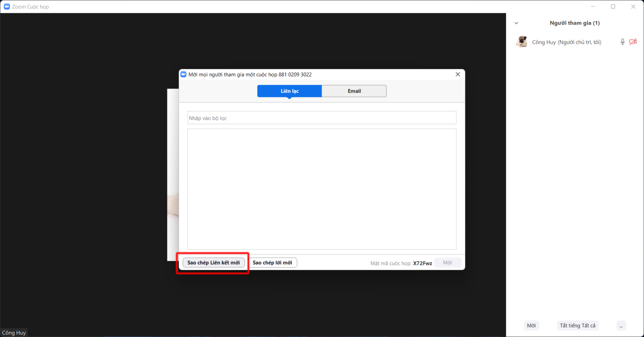Viewport: 644px width, 337px height.
Task: Collapse the participants panel chevron
Action: [x=516, y=23]
